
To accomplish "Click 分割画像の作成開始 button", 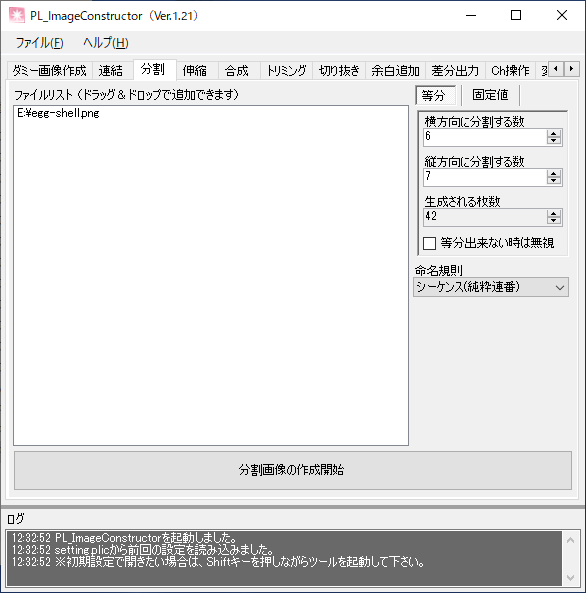I will point(292,470).
